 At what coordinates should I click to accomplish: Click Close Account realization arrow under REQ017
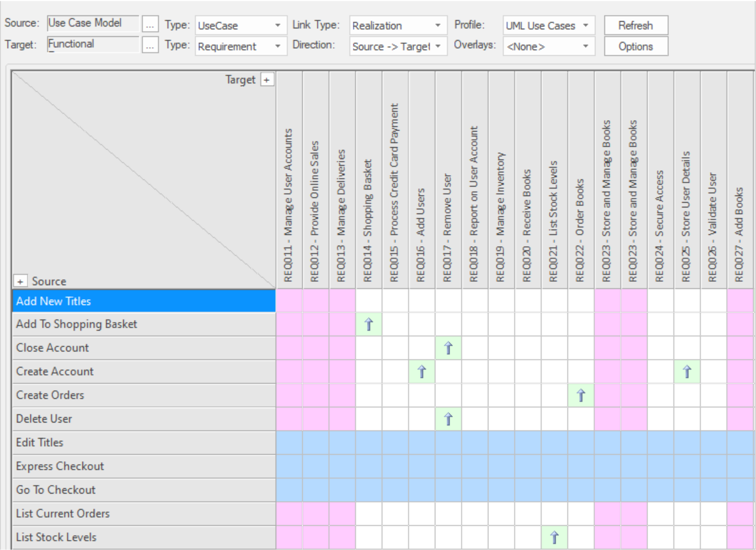pyautogui.click(x=448, y=348)
